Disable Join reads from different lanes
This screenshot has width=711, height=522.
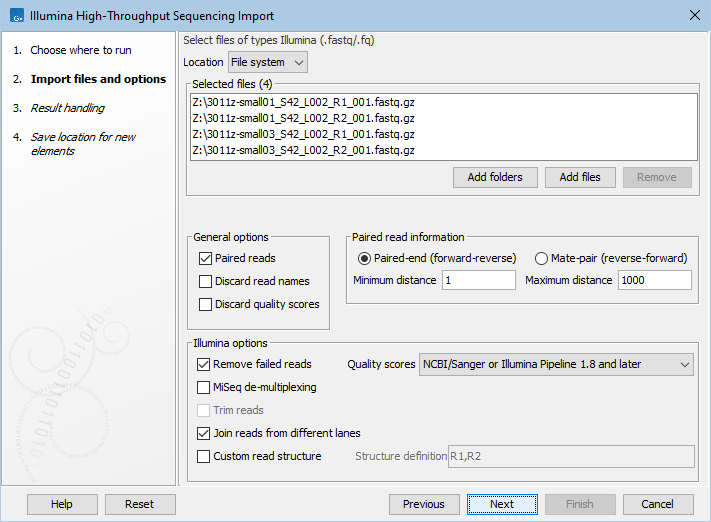(205, 433)
